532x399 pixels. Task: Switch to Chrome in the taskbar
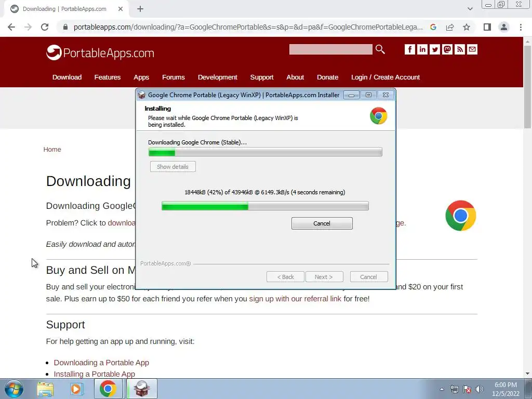(x=108, y=389)
